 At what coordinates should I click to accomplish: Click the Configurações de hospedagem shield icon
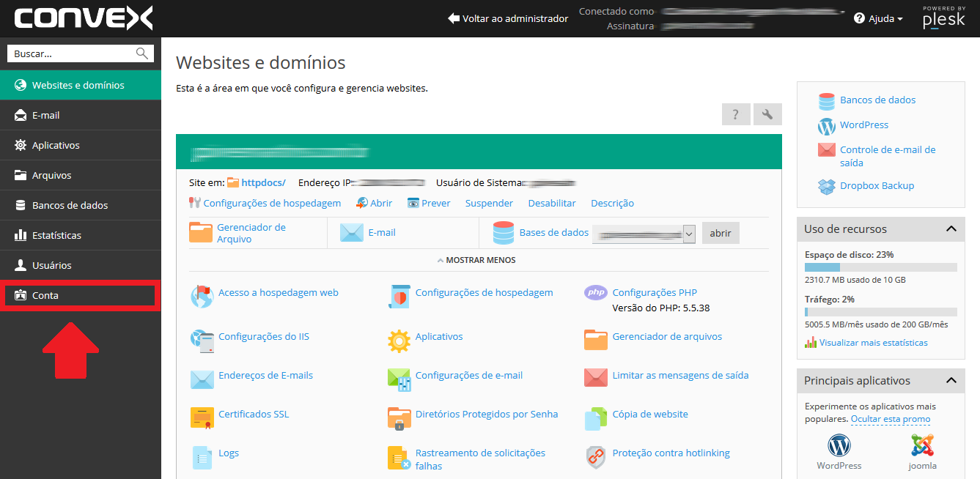(x=399, y=296)
